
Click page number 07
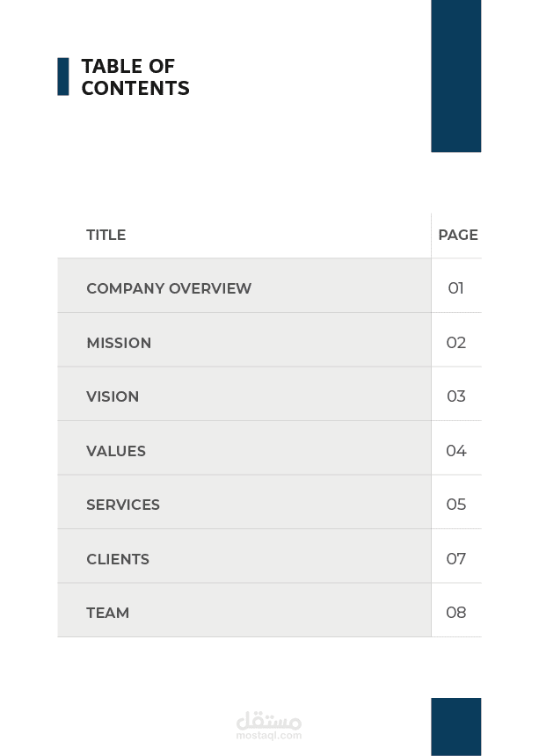click(x=455, y=559)
